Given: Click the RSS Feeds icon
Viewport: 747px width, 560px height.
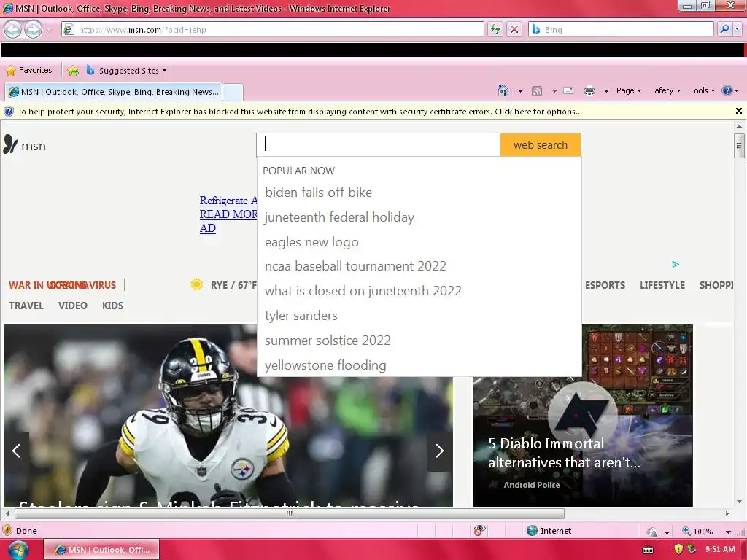Looking at the screenshot, I should [537, 90].
